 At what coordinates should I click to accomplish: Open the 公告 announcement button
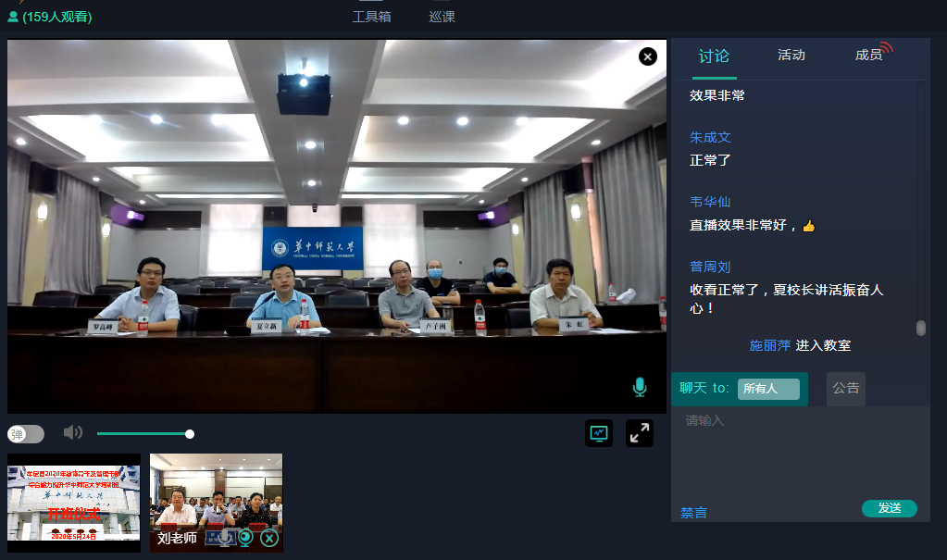pos(846,389)
